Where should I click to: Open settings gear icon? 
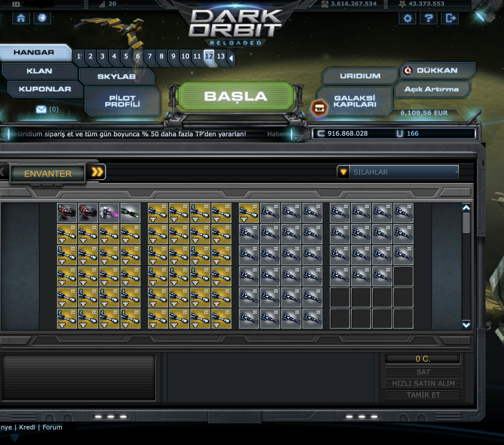[x=407, y=18]
